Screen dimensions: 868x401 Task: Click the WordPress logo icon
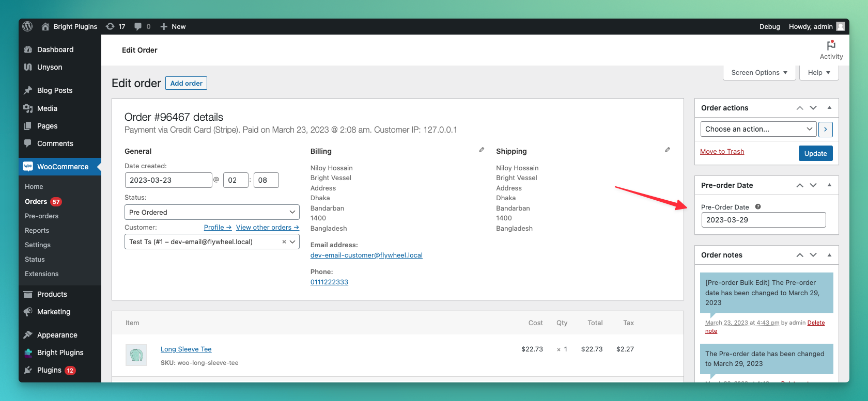[28, 26]
